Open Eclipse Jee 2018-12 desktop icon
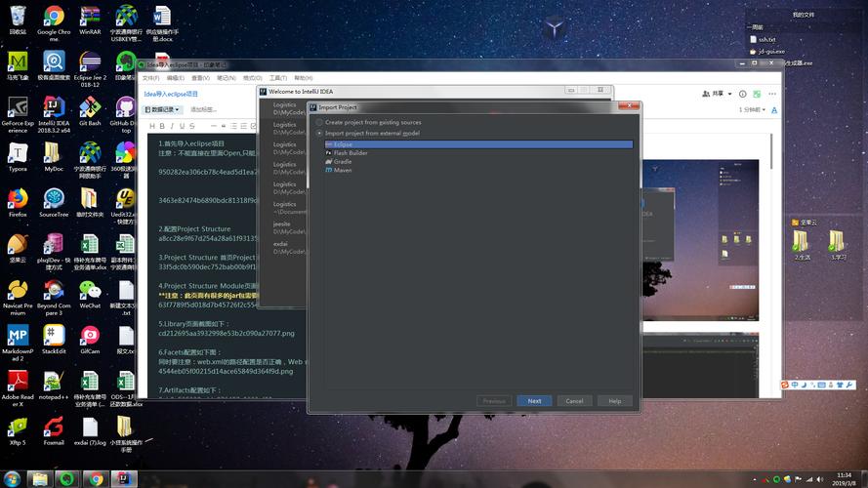 click(90, 69)
